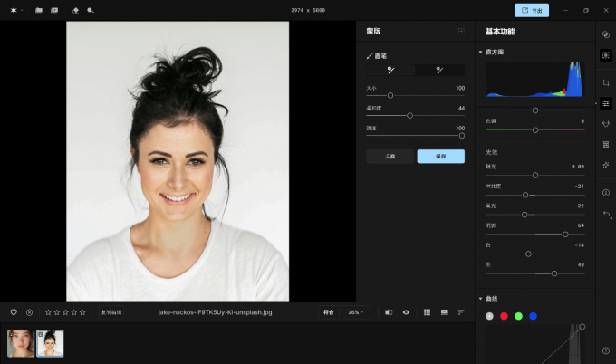Open the adjustments sliders panel icon

point(606,103)
